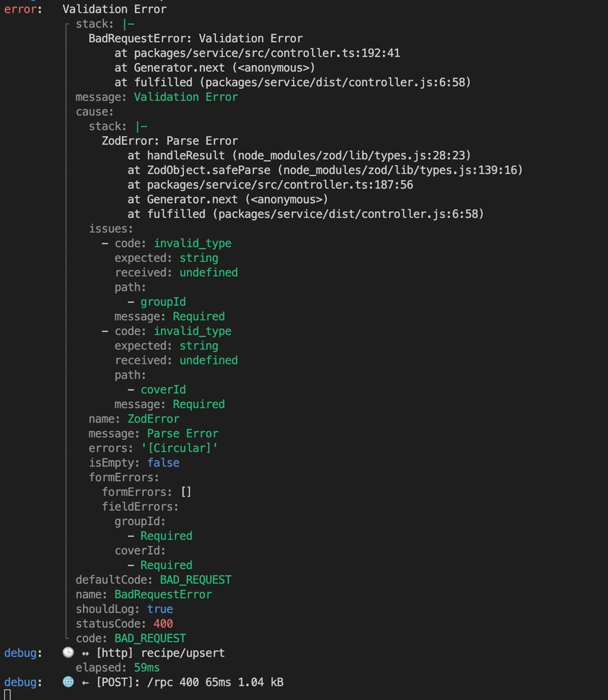
Task: Select "[POST]: /rpc 400 65ms 1.04 kB" text
Action: [x=189, y=682]
